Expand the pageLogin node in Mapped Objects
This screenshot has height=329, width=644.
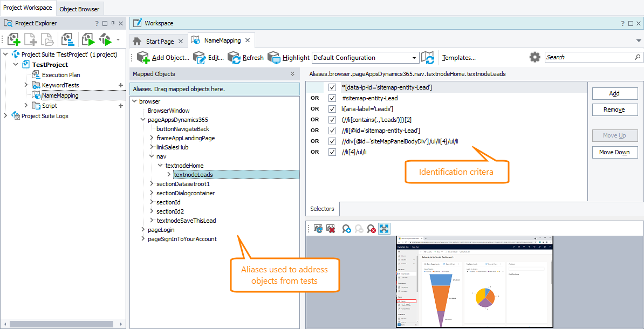click(x=142, y=229)
